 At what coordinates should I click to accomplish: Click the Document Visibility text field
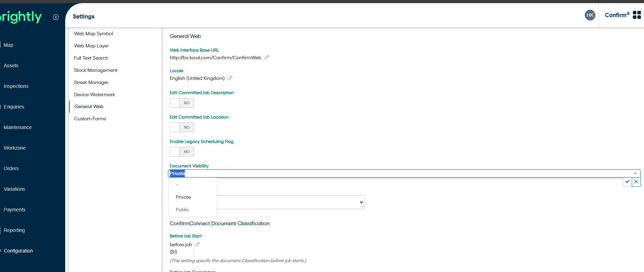[384, 174]
